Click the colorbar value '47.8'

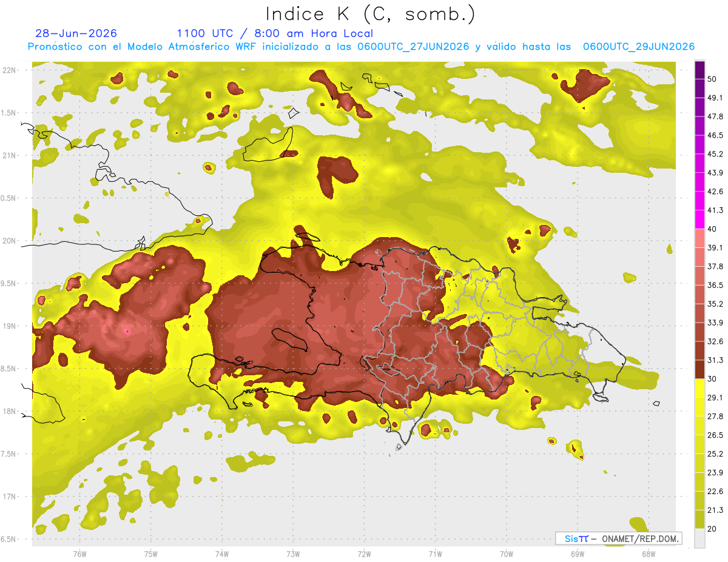(x=715, y=116)
